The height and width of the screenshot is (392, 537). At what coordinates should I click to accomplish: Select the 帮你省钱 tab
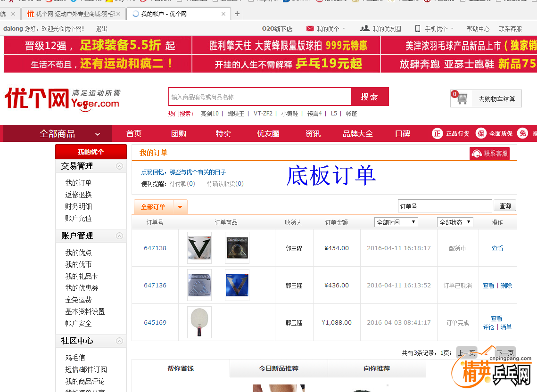point(181,369)
